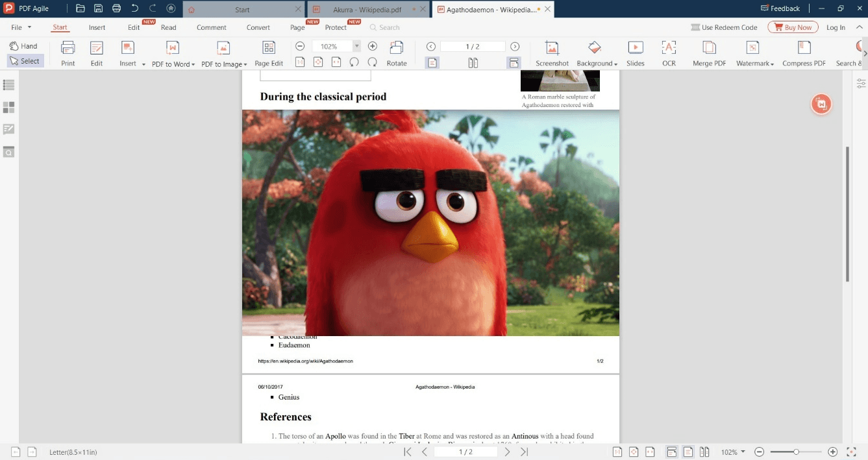The height and width of the screenshot is (460, 868).
Task: Click the Save icon in title bar
Action: (x=99, y=8)
